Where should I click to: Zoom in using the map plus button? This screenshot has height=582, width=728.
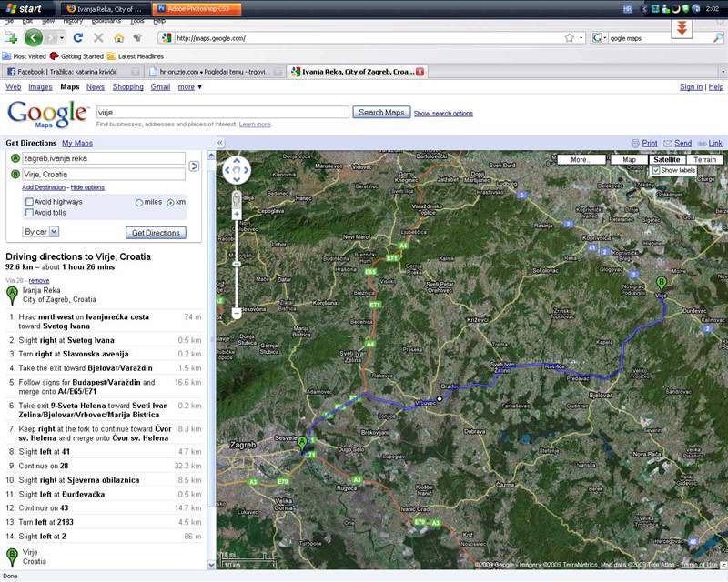[236, 215]
